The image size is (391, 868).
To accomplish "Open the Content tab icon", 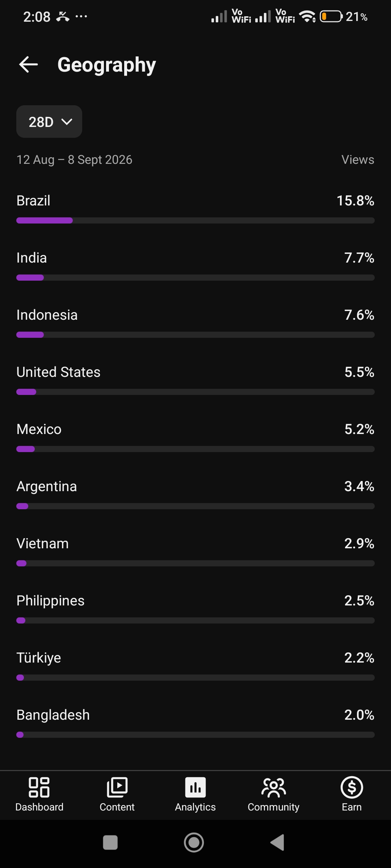I will coord(117,787).
